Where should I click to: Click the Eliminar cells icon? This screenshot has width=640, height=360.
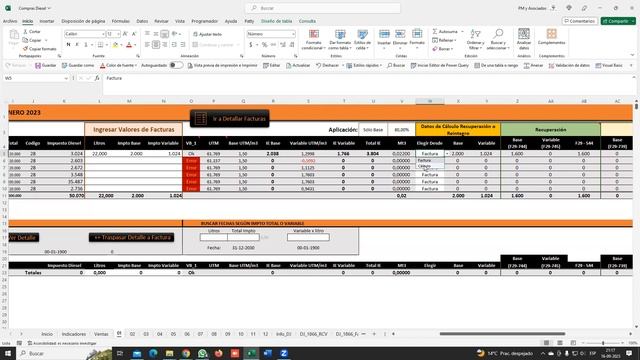(400, 34)
